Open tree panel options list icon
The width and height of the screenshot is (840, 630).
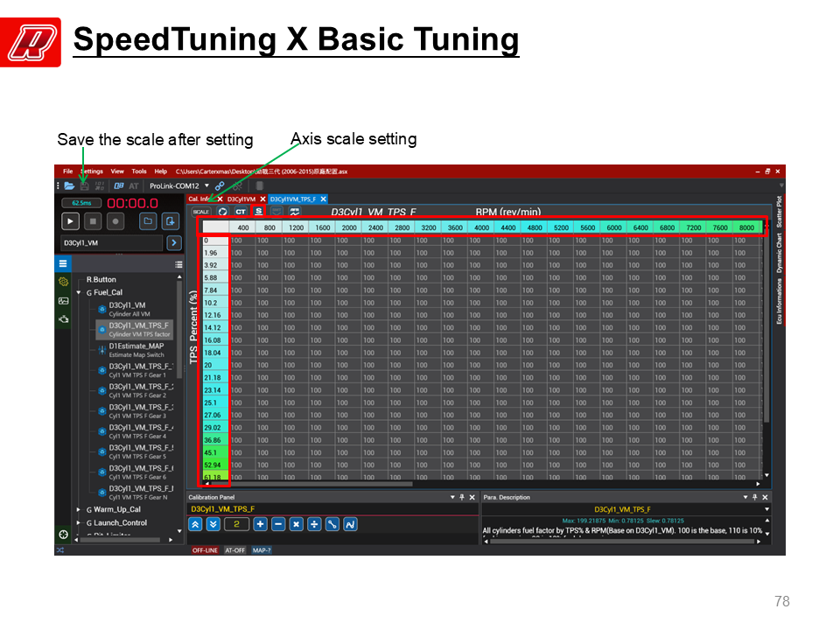[178, 264]
